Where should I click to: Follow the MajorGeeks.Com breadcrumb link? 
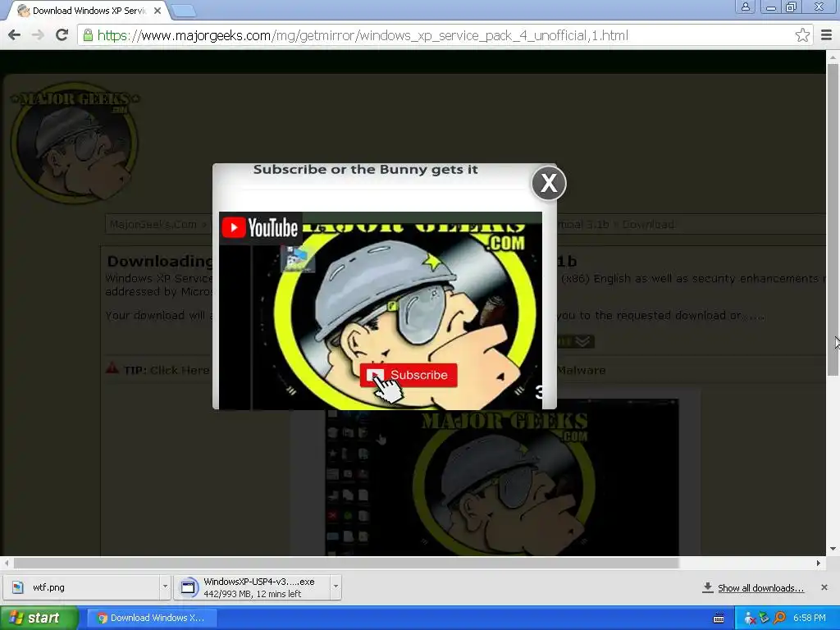click(x=153, y=225)
